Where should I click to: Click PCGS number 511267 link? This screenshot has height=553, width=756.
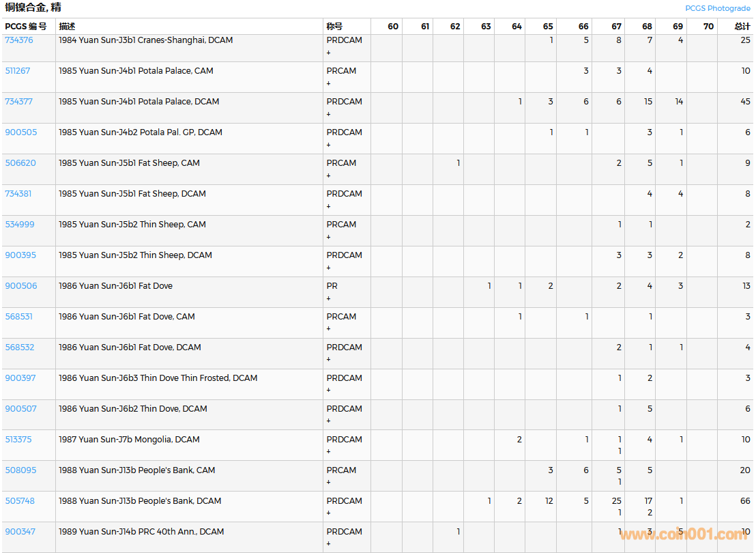coord(18,71)
